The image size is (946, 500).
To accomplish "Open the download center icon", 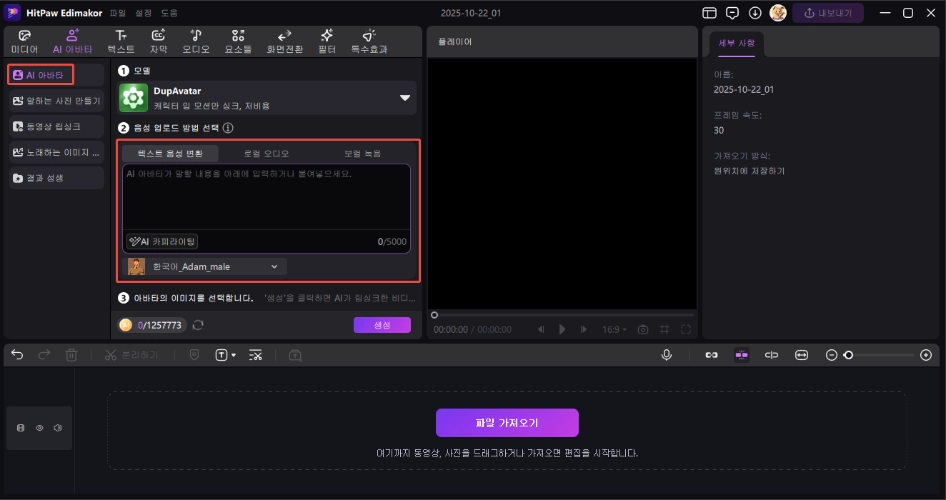I will (x=755, y=13).
